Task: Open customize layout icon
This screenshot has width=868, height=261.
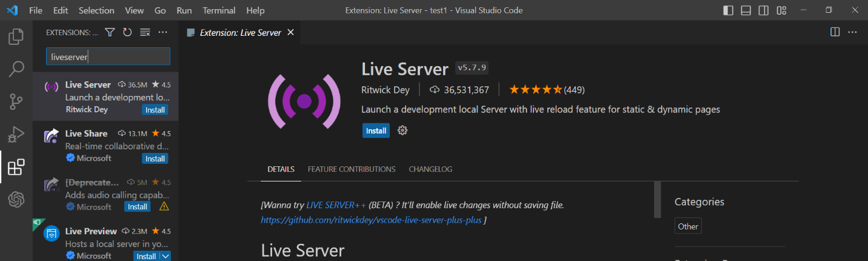Action: click(x=781, y=10)
